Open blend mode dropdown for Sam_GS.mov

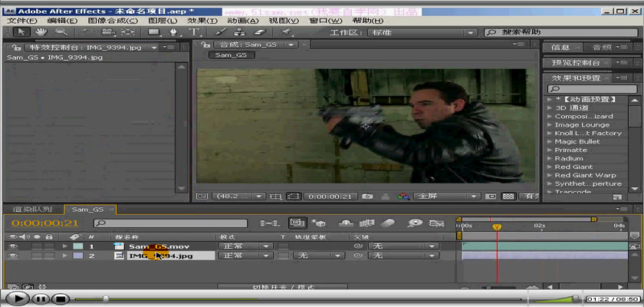[245, 246]
